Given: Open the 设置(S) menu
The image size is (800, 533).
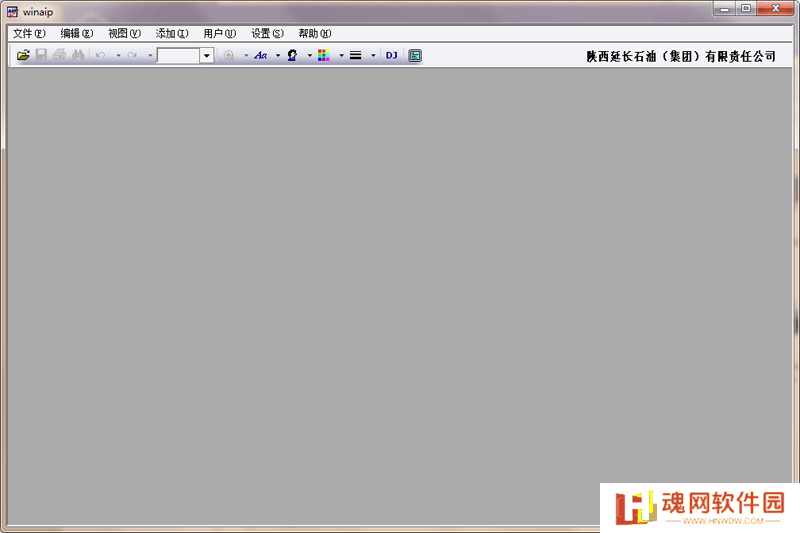Looking at the screenshot, I should click(267, 33).
